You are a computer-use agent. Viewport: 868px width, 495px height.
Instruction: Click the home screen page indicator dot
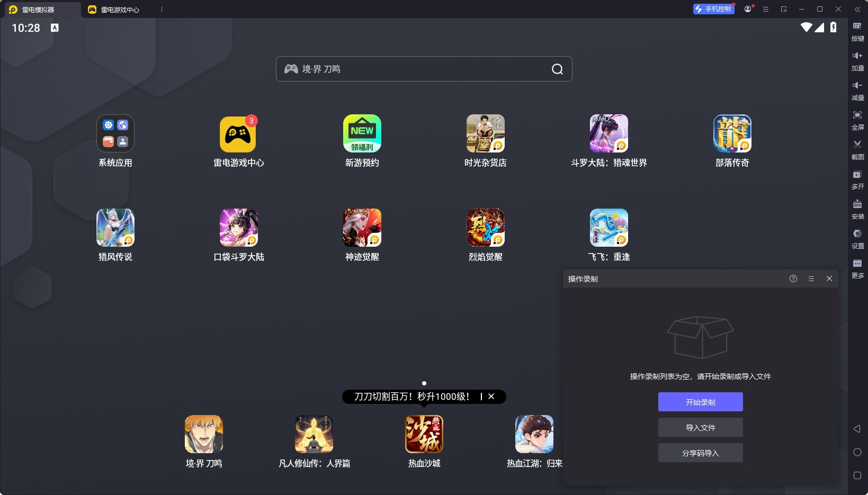(x=424, y=383)
